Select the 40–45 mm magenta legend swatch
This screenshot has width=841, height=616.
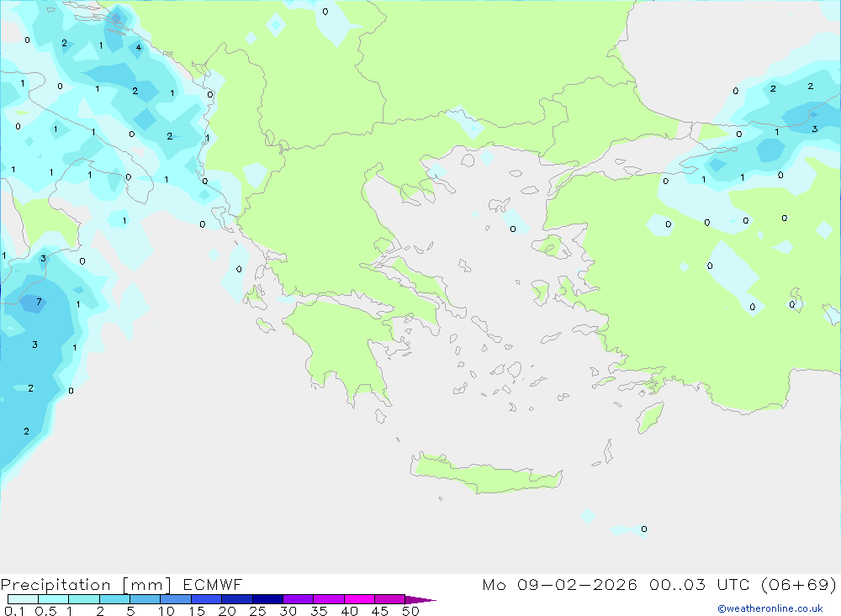359,599
